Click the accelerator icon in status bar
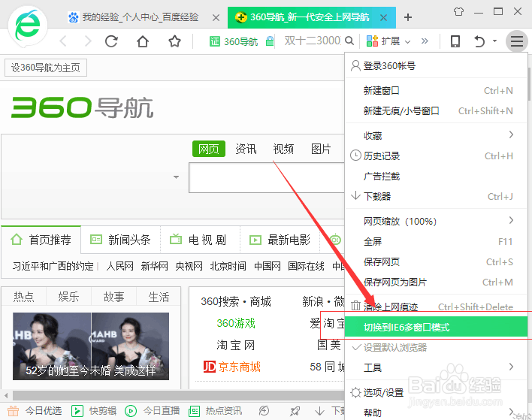532x420 pixels. tap(264, 411)
